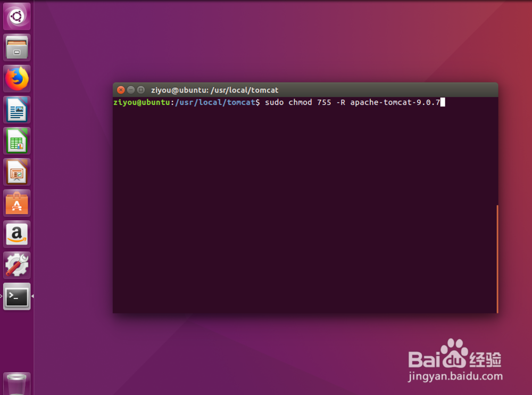
Task: Open the Files archive manager icon
Action: click(x=16, y=47)
